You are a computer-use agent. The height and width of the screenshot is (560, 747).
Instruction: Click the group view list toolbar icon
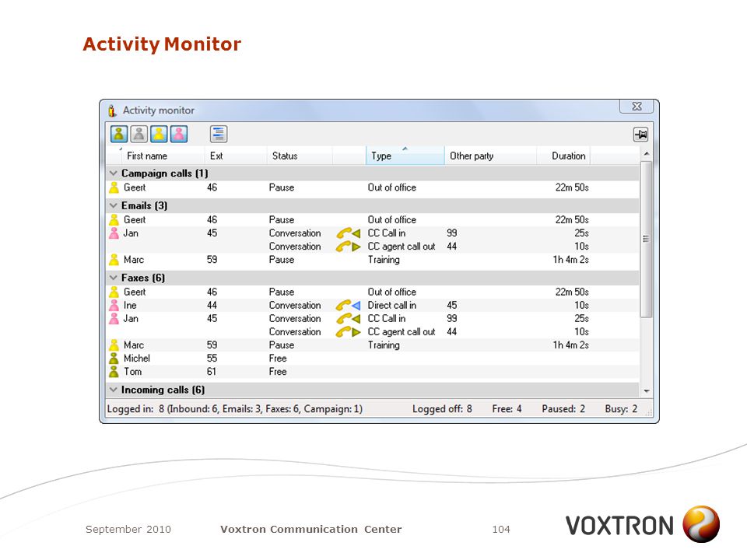[x=218, y=134]
